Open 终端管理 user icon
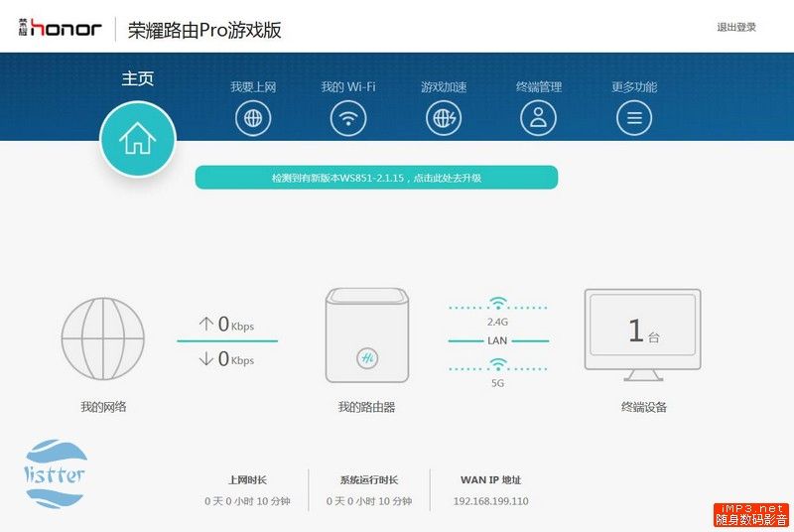The image size is (794, 532). click(x=538, y=118)
